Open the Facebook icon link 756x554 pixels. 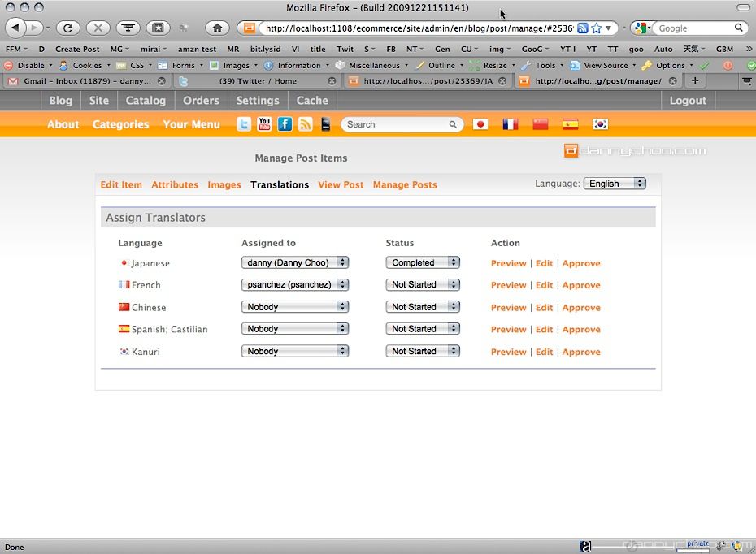pos(285,124)
